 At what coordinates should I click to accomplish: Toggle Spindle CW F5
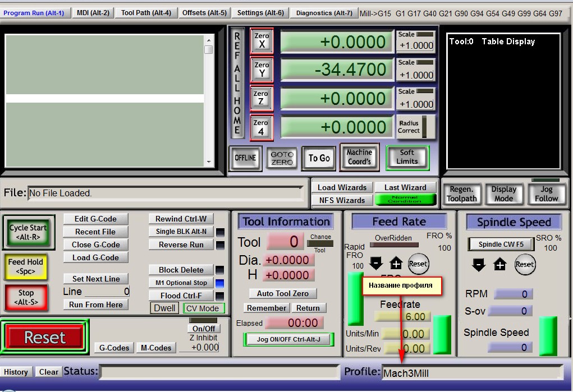tap(501, 245)
